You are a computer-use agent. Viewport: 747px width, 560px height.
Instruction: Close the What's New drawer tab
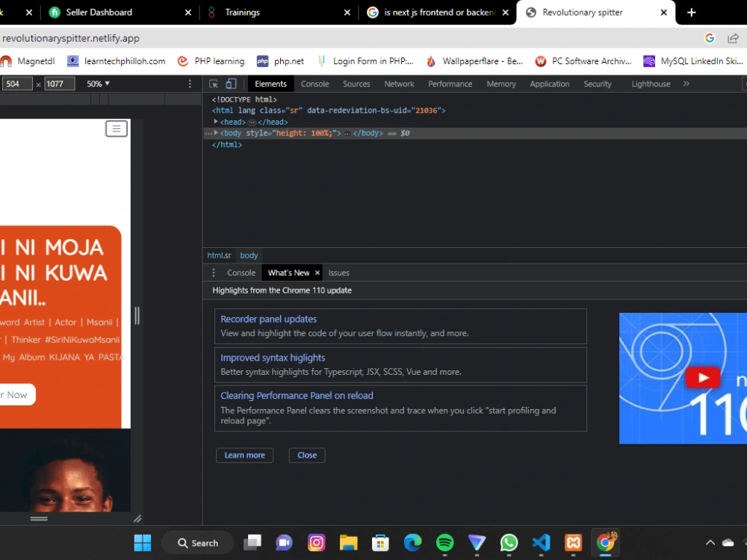[317, 273]
